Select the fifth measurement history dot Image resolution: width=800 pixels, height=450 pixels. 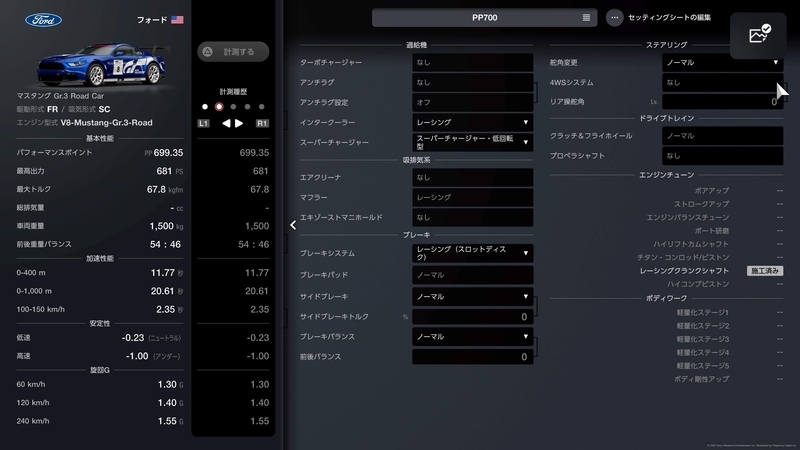(x=261, y=107)
